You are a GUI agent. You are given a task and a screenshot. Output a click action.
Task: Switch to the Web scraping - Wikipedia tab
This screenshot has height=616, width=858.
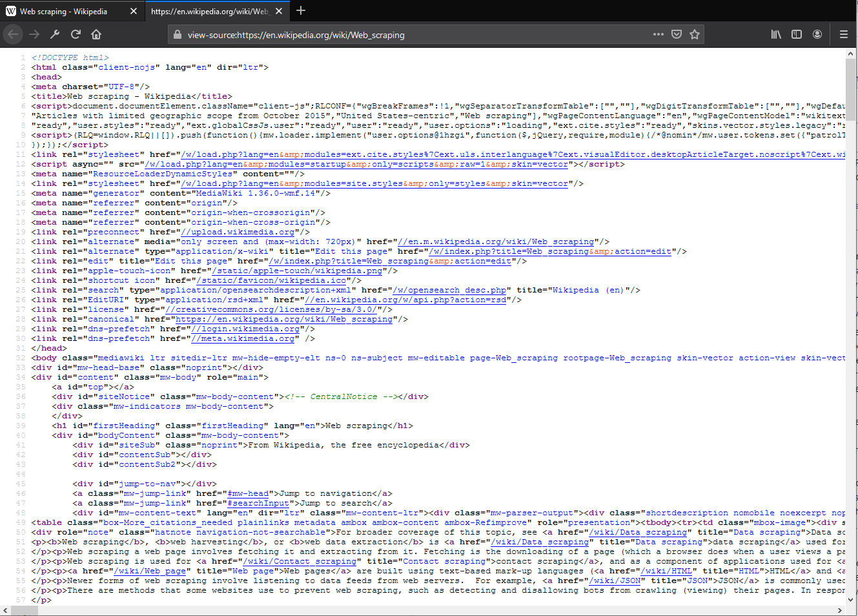[72, 11]
